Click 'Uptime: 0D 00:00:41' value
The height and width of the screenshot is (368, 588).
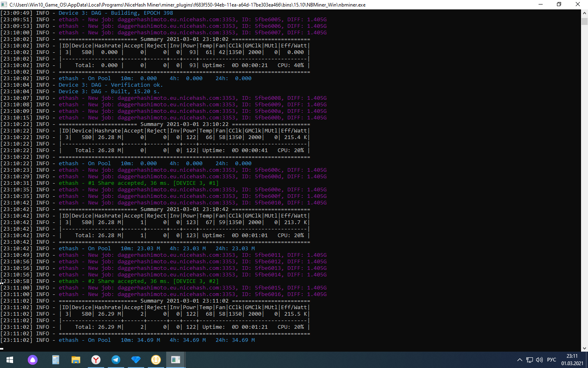[x=235, y=150]
